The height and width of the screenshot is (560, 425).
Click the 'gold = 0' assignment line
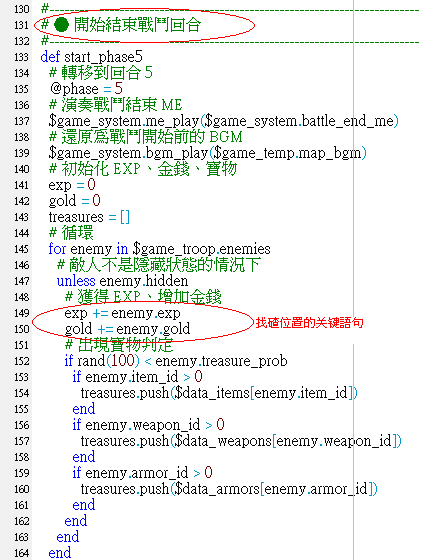[x=75, y=201]
